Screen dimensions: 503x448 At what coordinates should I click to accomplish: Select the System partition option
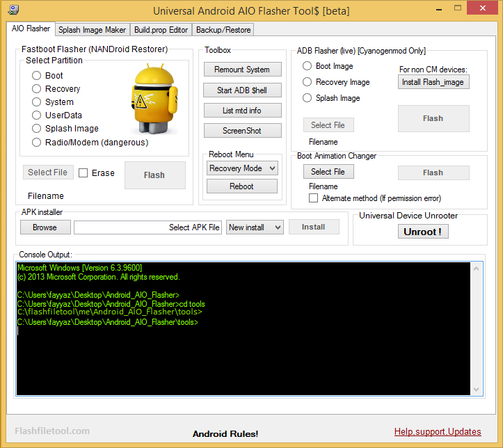(37, 102)
